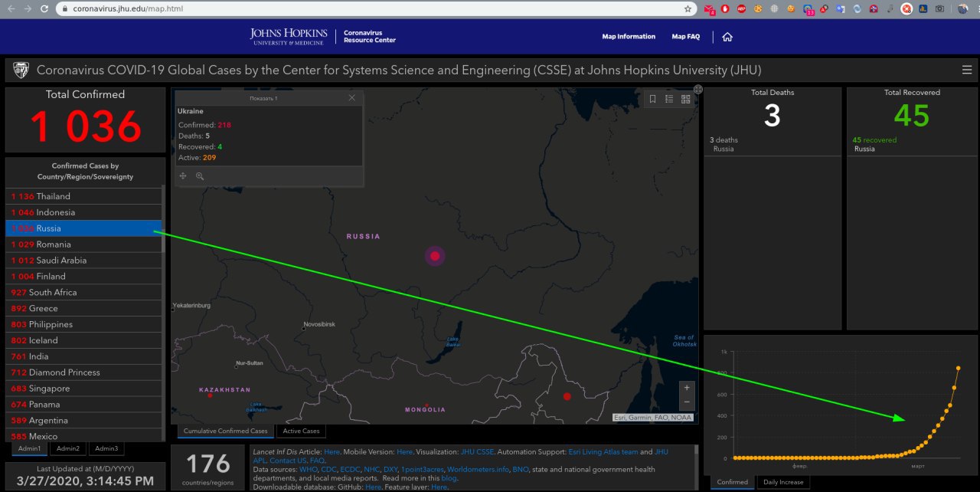Select the highlighted Russia row
The image size is (980, 492).
point(83,228)
